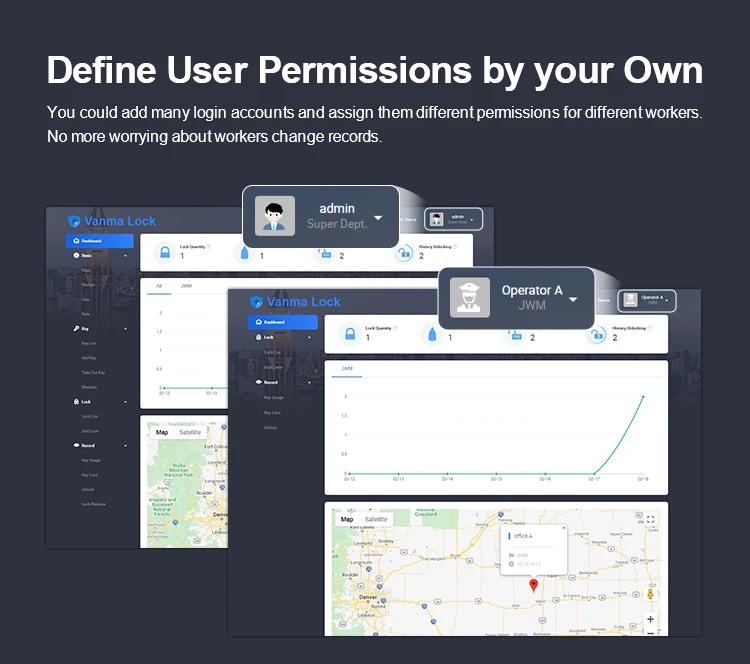
Task: Click the red location pin on the map
Action: (x=534, y=585)
